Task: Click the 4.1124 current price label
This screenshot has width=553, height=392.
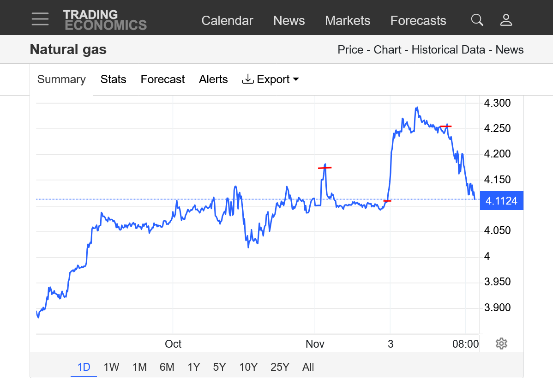Action: (x=501, y=201)
